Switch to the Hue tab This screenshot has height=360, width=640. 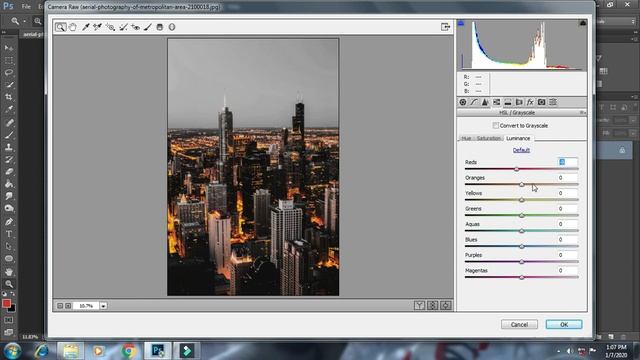click(466, 138)
